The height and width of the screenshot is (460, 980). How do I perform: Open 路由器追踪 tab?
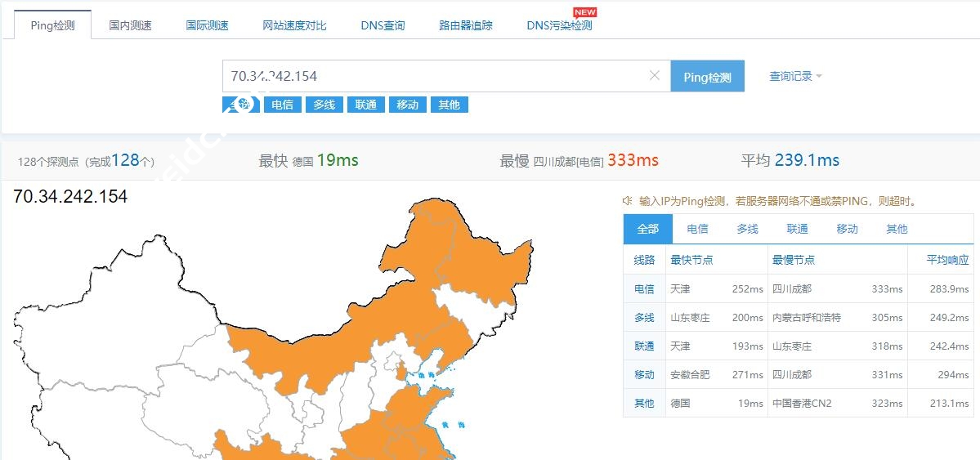coord(466,25)
